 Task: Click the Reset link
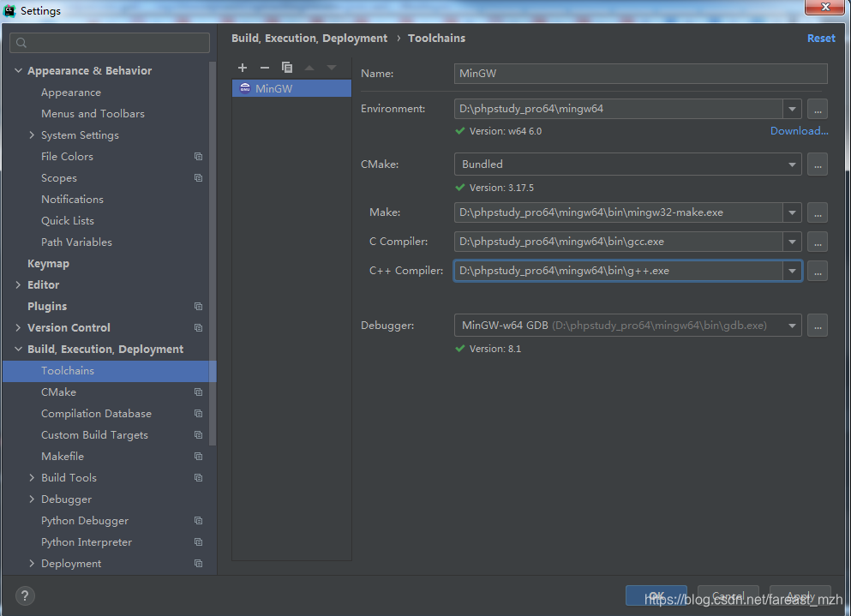[821, 38]
